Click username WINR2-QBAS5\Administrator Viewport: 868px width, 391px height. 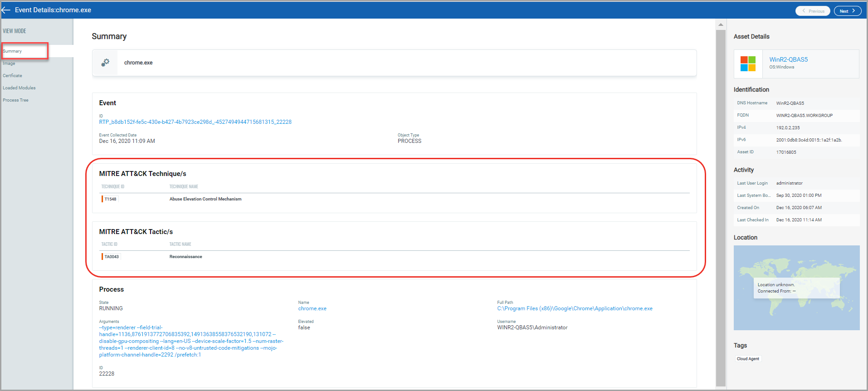click(532, 327)
